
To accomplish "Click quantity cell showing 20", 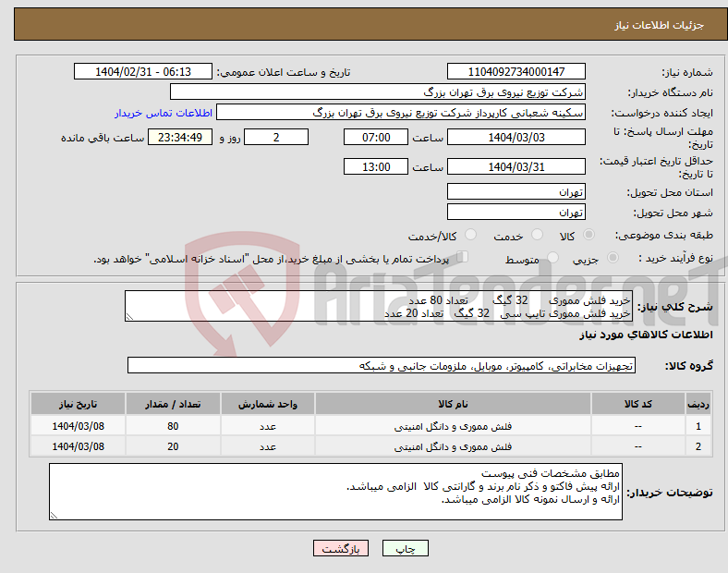I will (x=173, y=446).
